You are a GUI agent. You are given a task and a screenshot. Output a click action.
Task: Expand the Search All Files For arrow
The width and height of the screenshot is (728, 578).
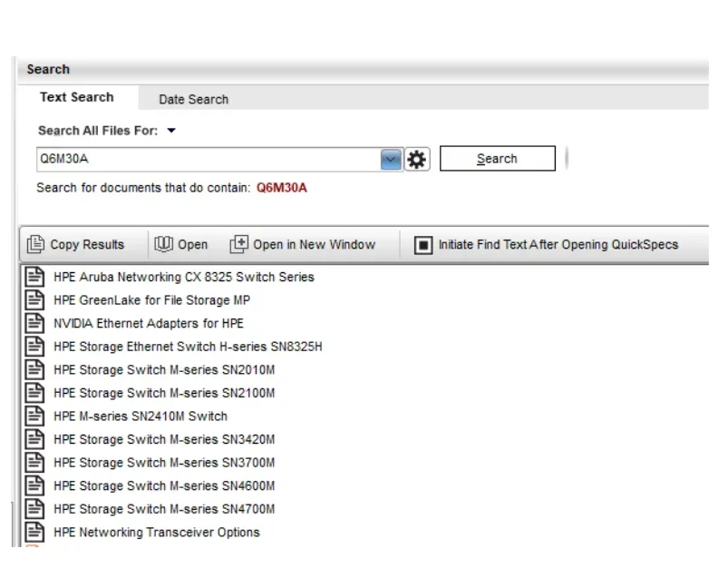[x=171, y=131]
